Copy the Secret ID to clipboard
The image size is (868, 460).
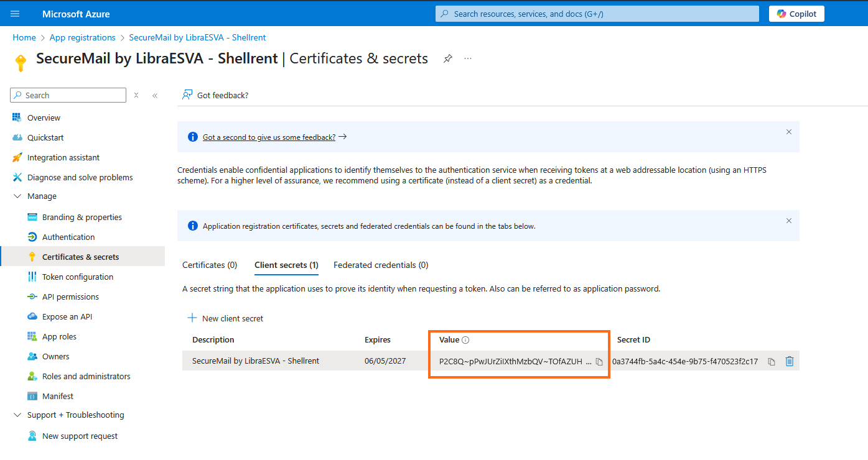[x=772, y=362]
